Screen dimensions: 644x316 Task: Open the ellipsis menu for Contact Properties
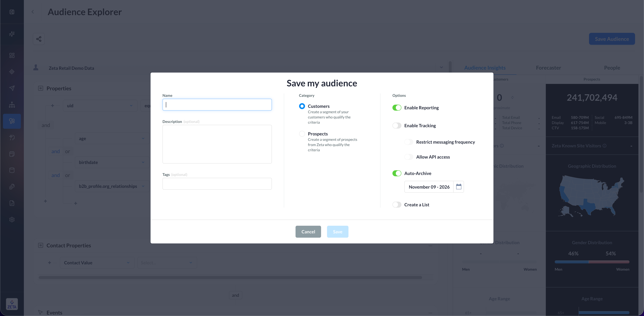pyautogui.click(x=430, y=246)
